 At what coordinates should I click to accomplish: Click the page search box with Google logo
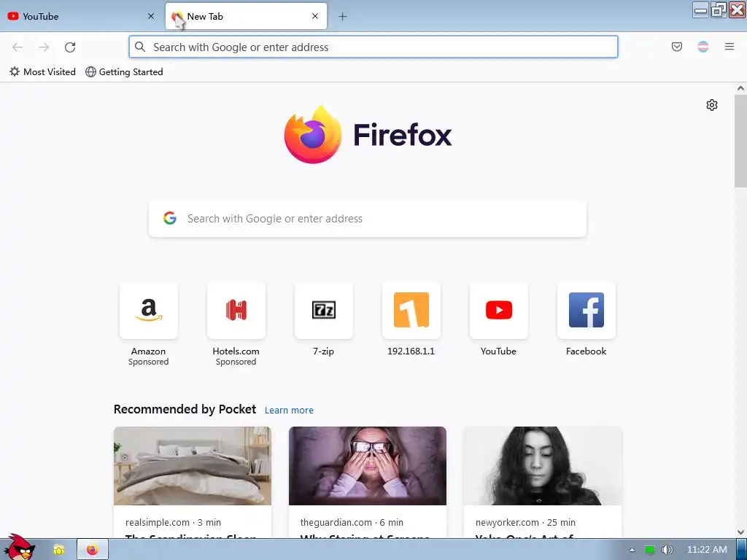(368, 219)
